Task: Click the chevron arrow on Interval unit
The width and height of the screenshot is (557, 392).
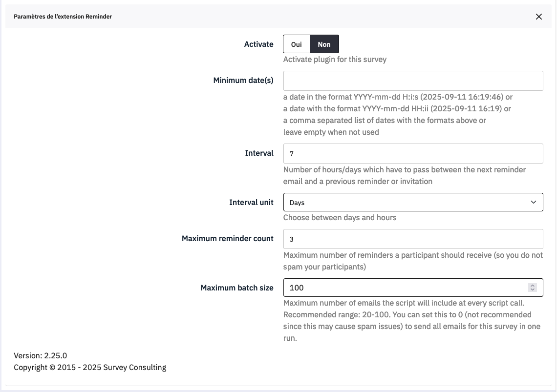Action: click(534, 202)
